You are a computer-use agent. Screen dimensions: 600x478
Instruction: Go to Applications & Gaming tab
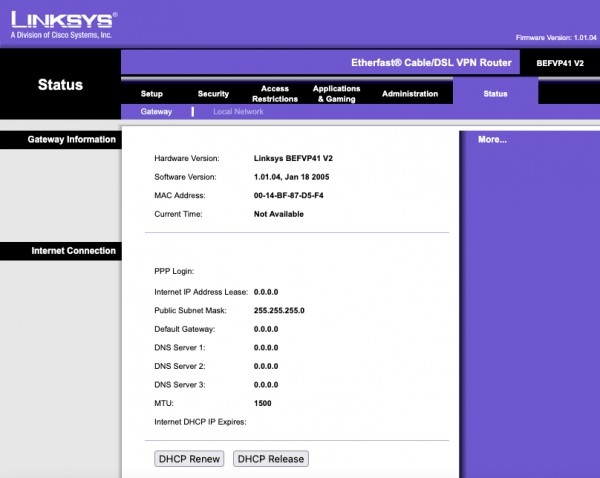point(337,94)
